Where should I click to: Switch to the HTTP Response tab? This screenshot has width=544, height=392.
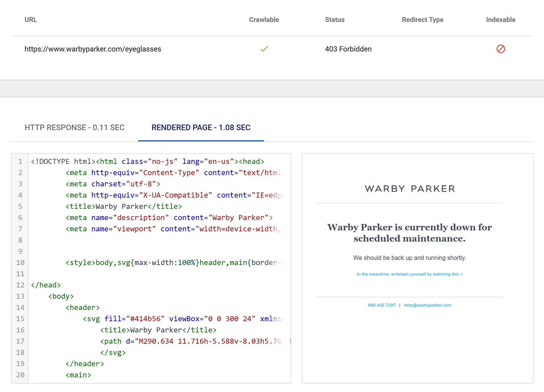(74, 128)
